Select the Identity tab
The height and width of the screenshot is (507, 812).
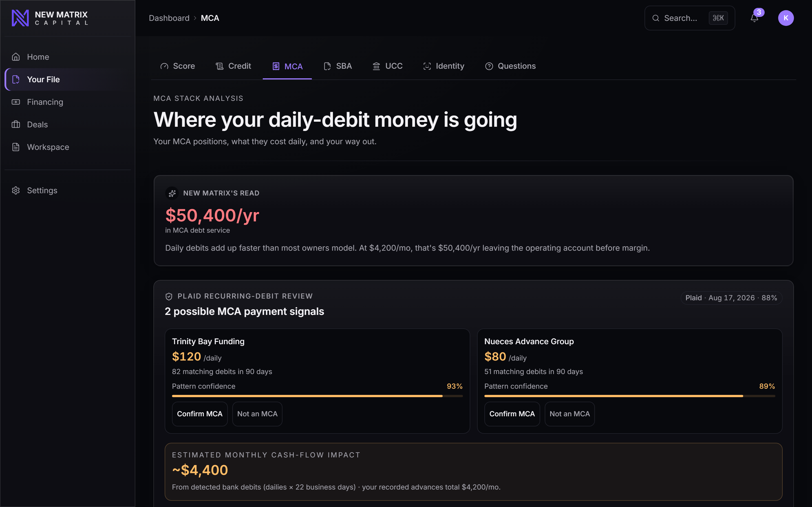pos(444,66)
